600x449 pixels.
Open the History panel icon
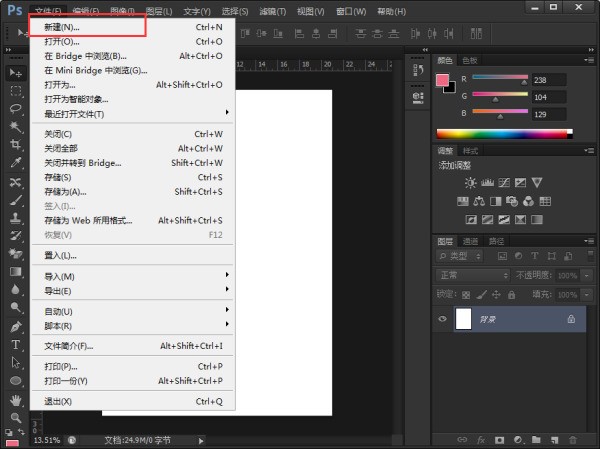[418, 69]
